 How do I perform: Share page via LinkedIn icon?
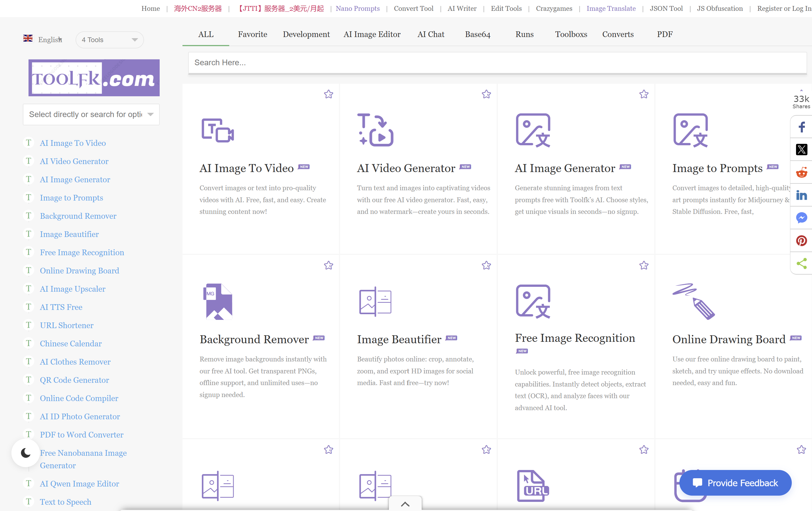pos(801,195)
